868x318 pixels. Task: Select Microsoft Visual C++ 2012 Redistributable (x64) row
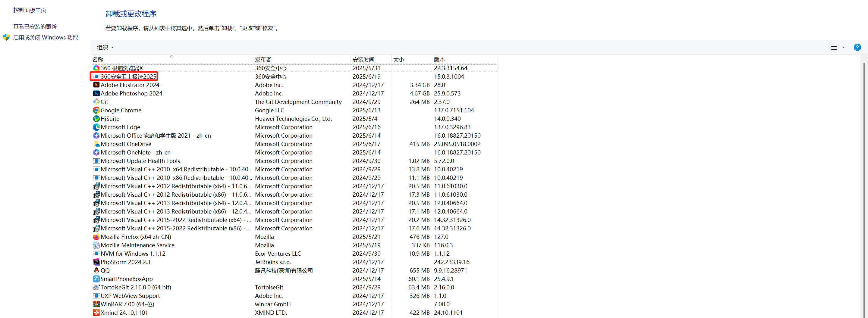point(294,186)
